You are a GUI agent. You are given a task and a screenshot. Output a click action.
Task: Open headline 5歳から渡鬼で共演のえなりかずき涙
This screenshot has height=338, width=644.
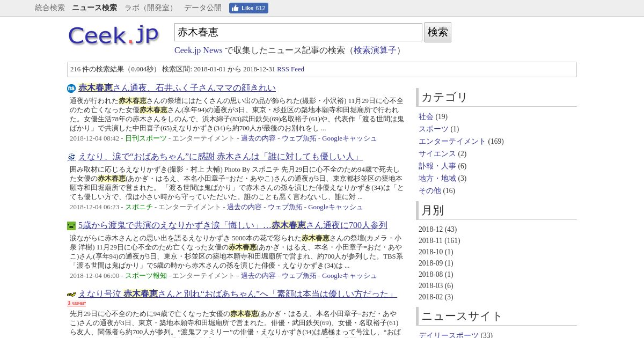[233, 225]
